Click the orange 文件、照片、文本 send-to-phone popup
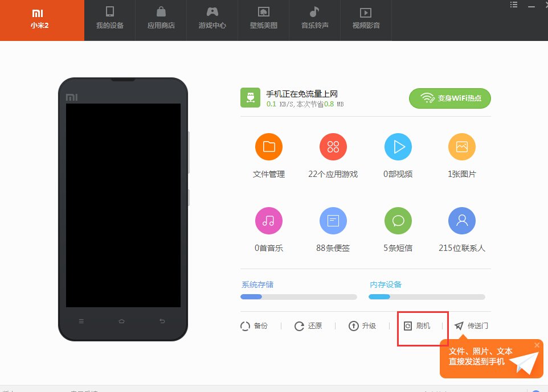Viewport: 548px width, 392px height. [x=492, y=358]
